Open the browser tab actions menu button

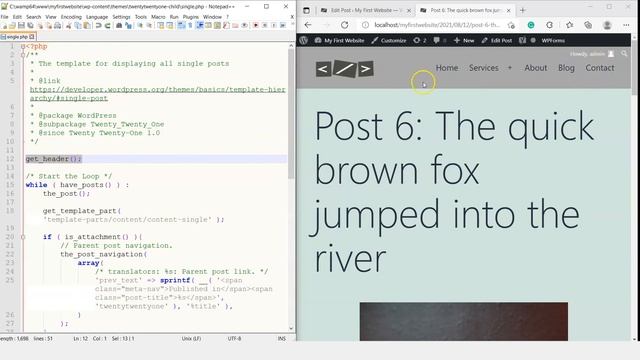[307, 10]
